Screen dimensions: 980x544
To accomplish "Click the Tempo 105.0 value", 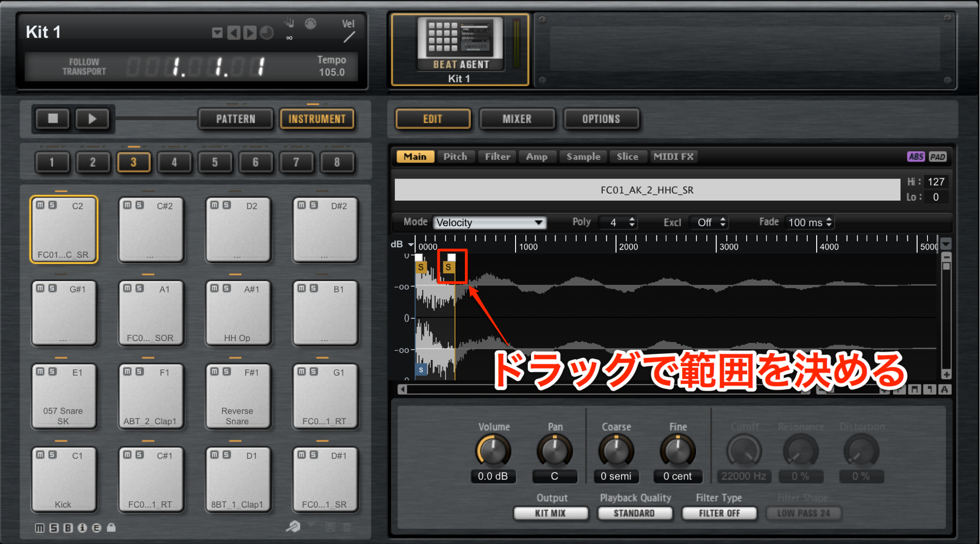I will [332, 72].
